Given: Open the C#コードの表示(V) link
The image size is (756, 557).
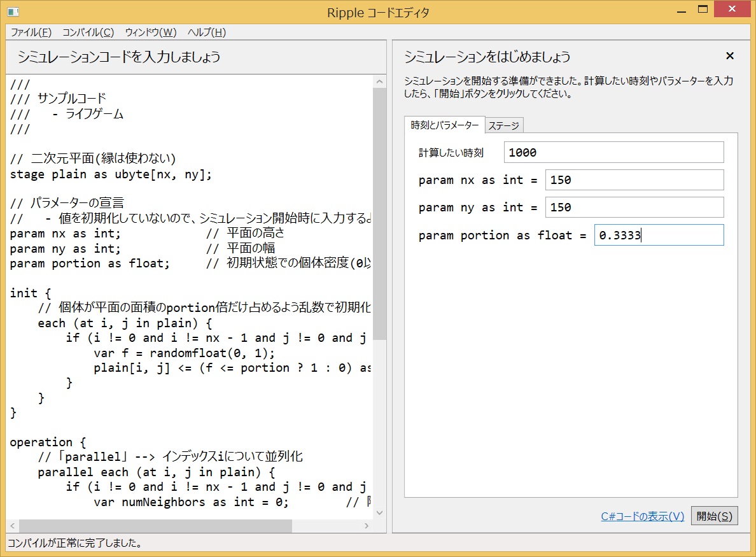Looking at the screenshot, I should point(642,516).
